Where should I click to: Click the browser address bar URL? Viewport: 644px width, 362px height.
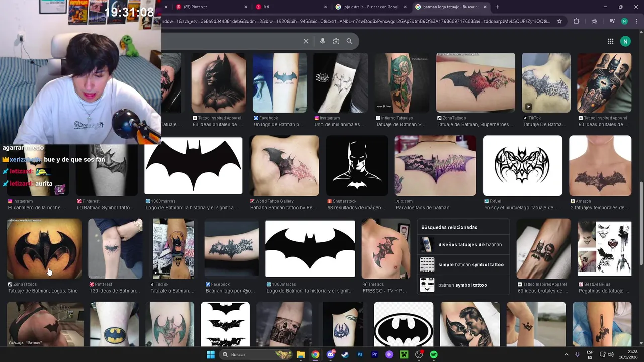pyautogui.click(x=356, y=21)
